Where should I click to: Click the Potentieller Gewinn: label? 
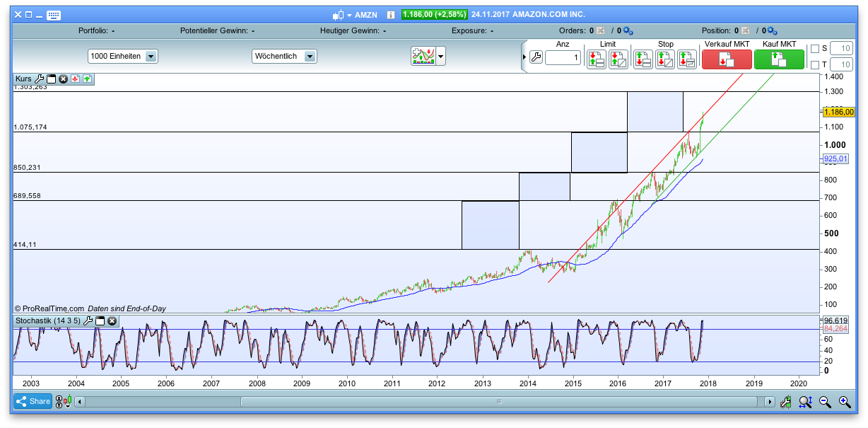[x=213, y=31]
